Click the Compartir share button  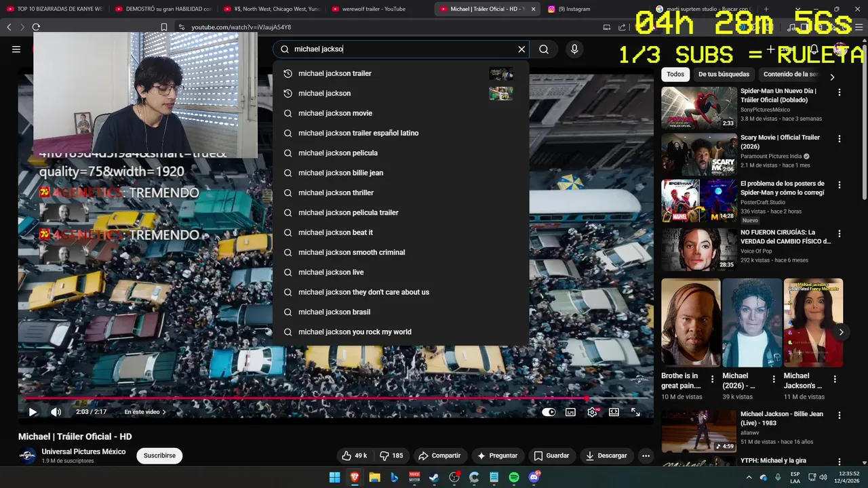439,455
